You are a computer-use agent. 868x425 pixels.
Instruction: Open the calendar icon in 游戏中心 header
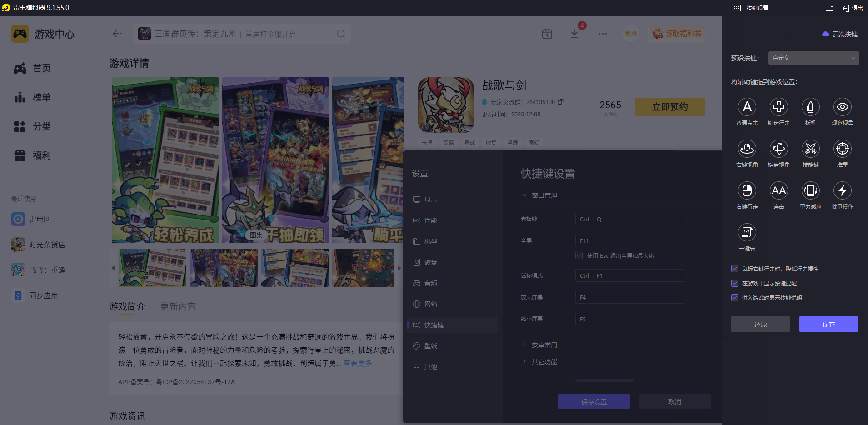[x=547, y=34]
